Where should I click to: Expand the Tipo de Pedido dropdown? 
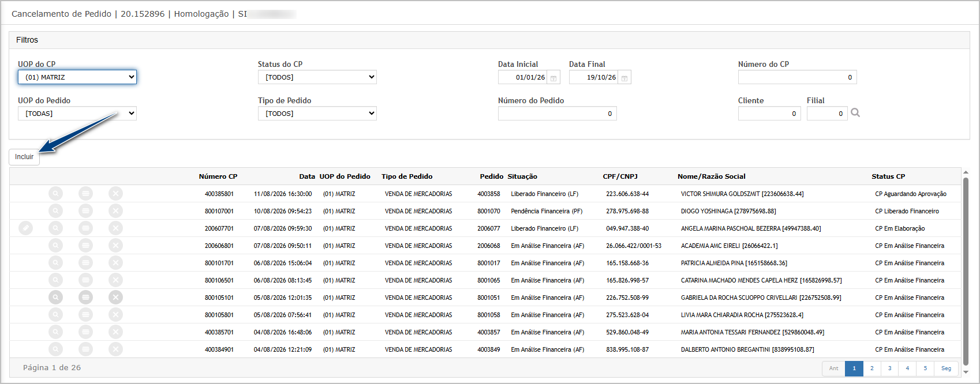point(317,114)
